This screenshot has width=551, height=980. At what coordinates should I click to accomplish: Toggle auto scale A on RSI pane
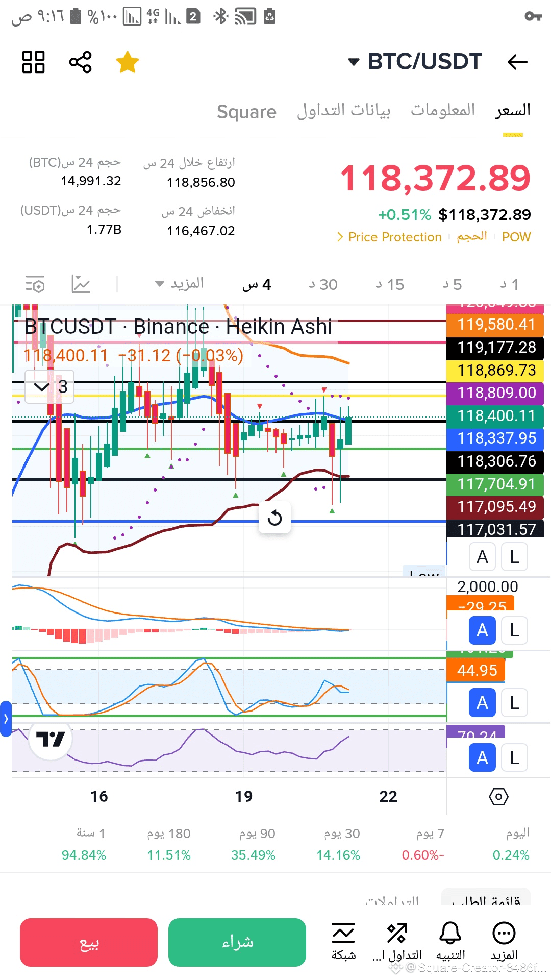(482, 758)
